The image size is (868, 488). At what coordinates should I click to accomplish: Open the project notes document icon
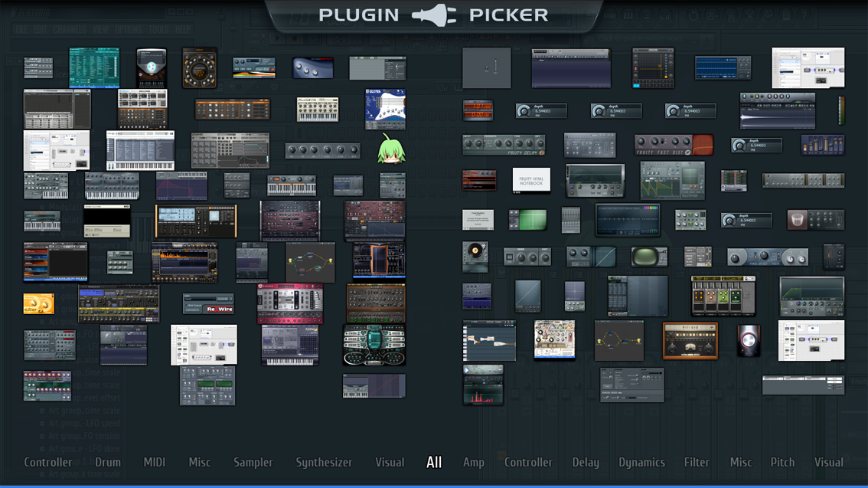786,16
